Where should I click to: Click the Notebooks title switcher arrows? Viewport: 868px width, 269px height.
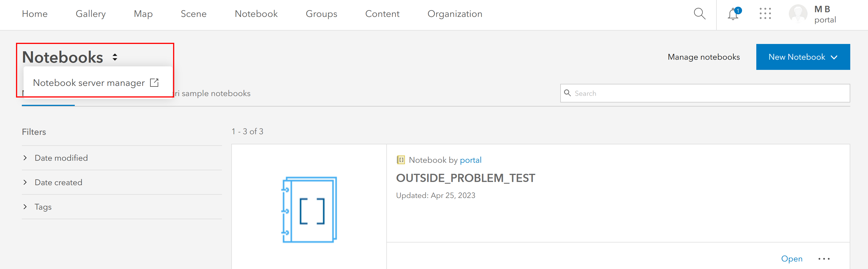[115, 57]
